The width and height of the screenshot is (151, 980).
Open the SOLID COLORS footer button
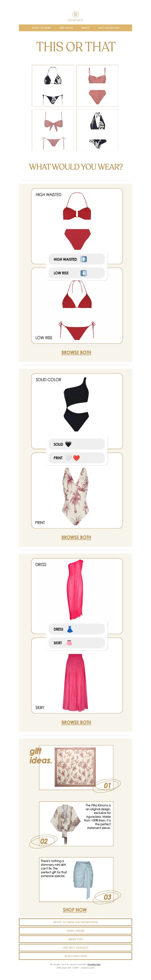click(x=75, y=930)
